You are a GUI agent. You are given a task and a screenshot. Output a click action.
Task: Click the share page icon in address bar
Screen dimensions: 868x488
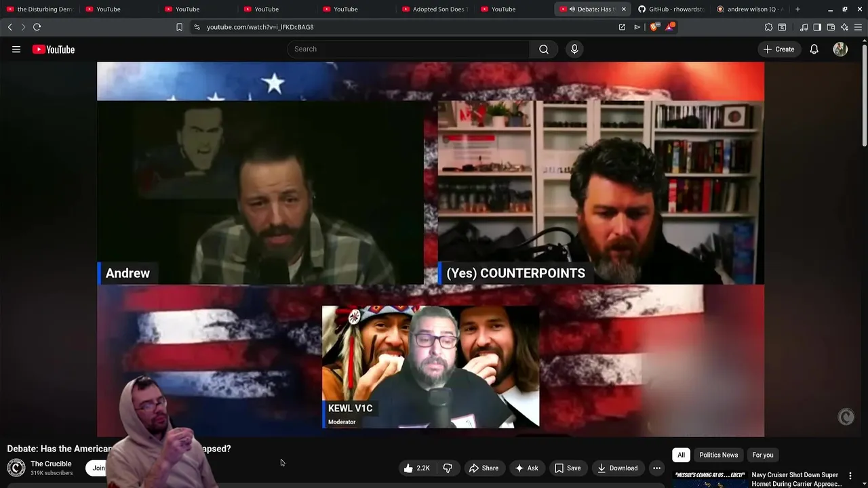[x=622, y=27]
